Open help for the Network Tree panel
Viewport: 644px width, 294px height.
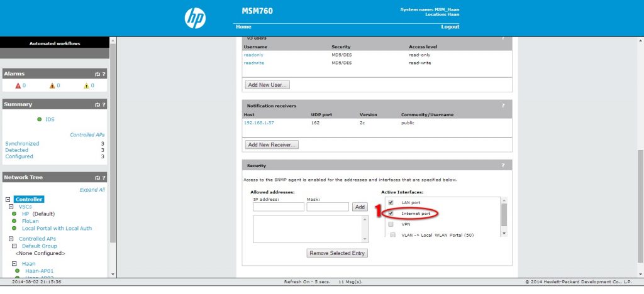click(104, 178)
